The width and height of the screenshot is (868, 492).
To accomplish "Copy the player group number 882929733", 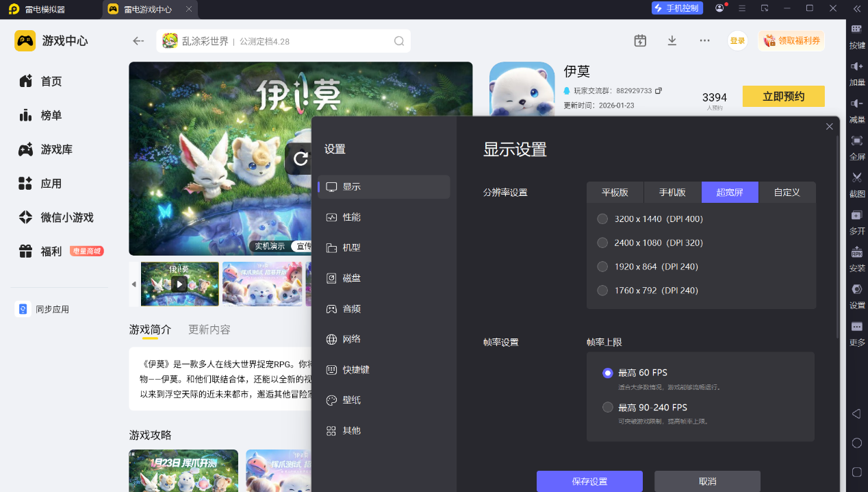I will (659, 90).
